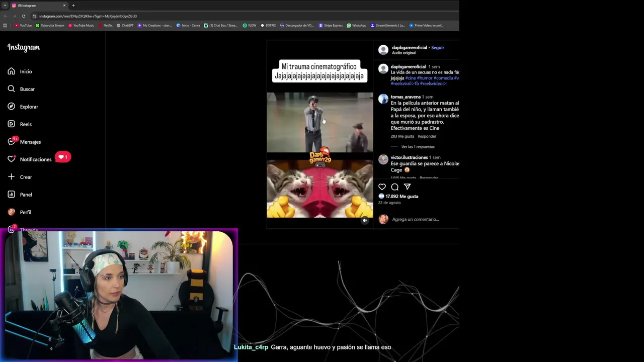Click the 22 de agosto post date

click(x=389, y=203)
